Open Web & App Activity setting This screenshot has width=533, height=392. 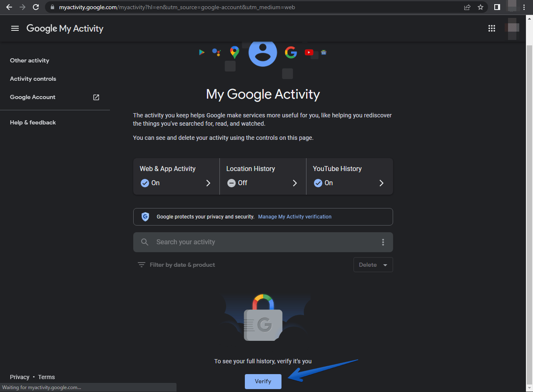tap(176, 176)
